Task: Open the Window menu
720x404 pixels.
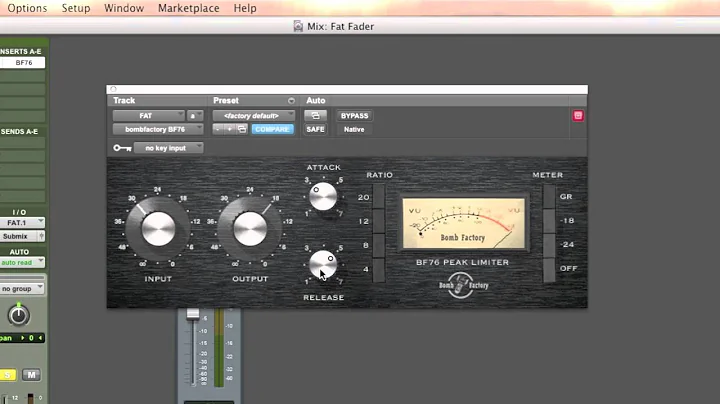Action: 124,8
